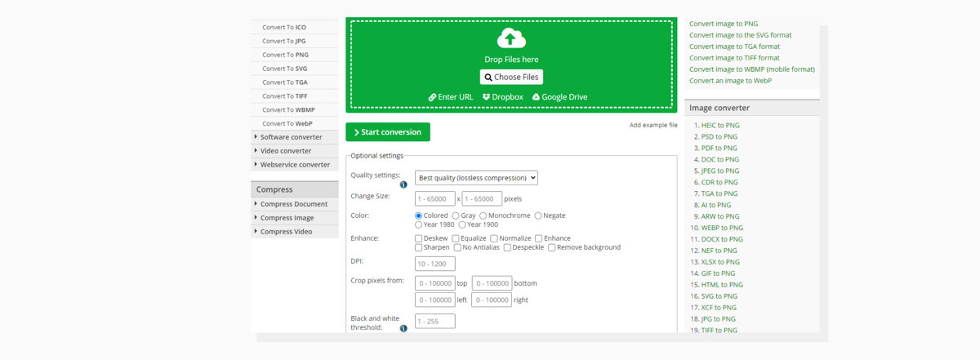Focus the Change Size width field
Image resolution: width=980 pixels, height=360 pixels.
[x=435, y=198]
